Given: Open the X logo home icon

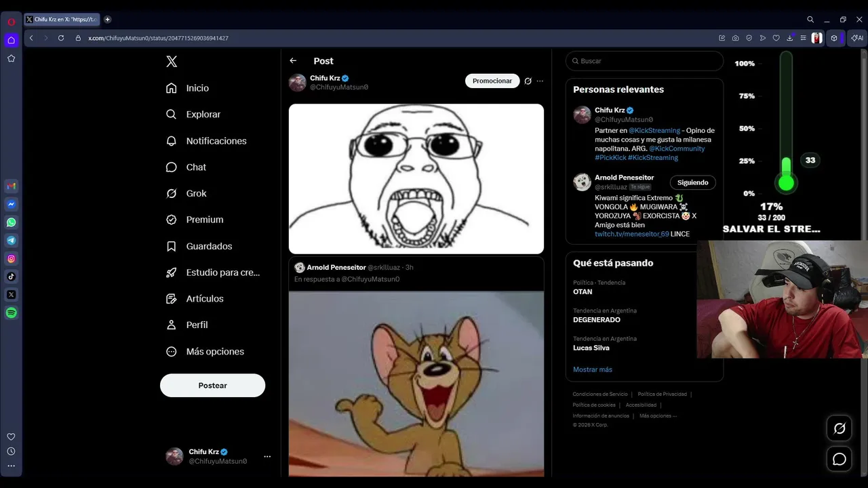Looking at the screenshot, I should (172, 62).
